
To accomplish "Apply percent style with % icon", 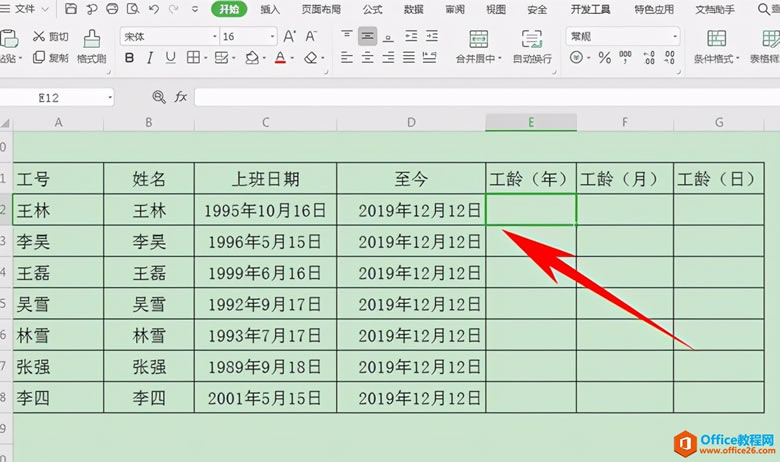I will 604,58.
